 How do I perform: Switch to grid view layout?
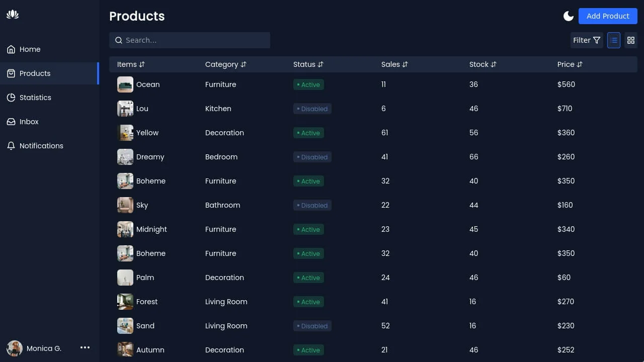[x=631, y=40]
